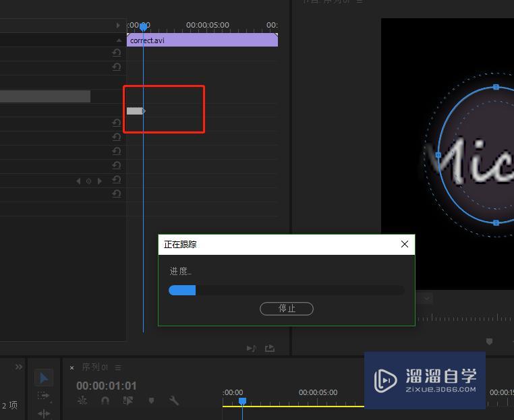Click the Effect Controls blue playhead
Viewport: 514px width, 420px height.
click(x=143, y=27)
